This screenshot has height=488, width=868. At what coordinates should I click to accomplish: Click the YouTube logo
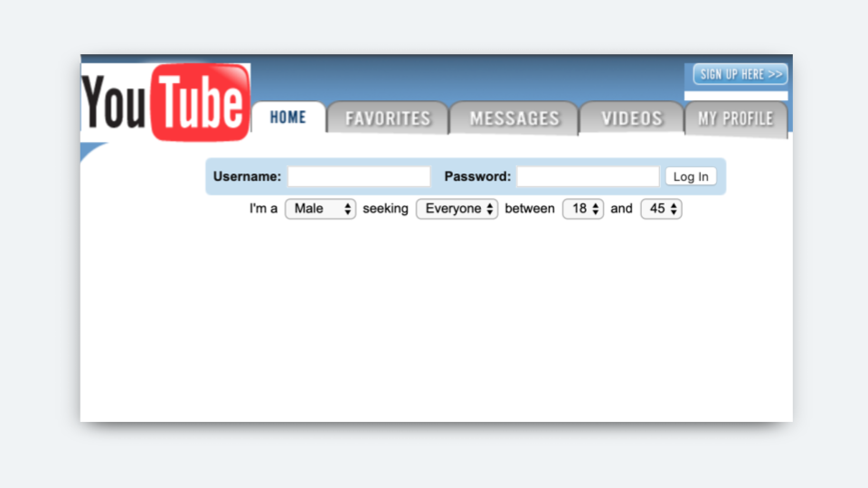165,102
